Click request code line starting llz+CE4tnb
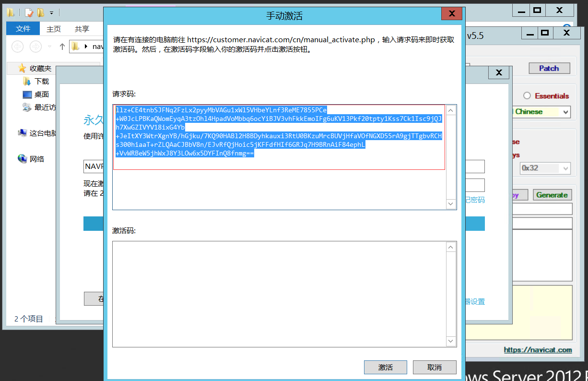This screenshot has width=588, height=381. pos(221,110)
